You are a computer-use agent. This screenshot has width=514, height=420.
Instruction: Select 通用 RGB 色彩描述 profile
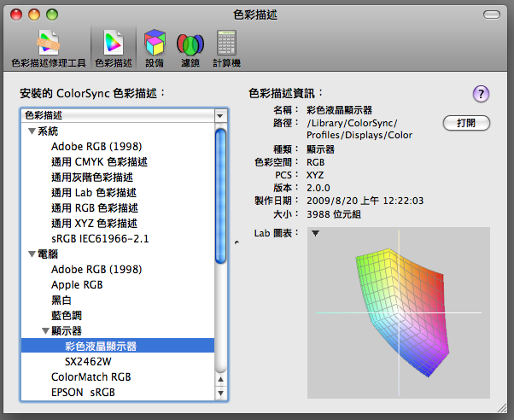(x=95, y=208)
